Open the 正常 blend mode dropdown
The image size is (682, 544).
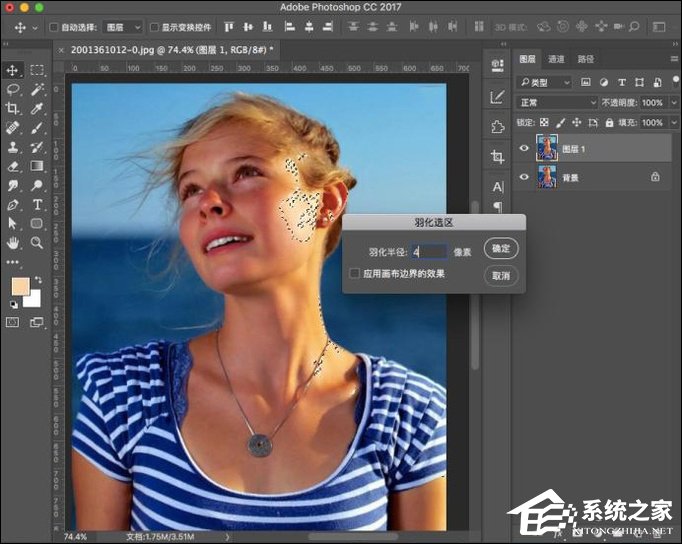point(557,103)
